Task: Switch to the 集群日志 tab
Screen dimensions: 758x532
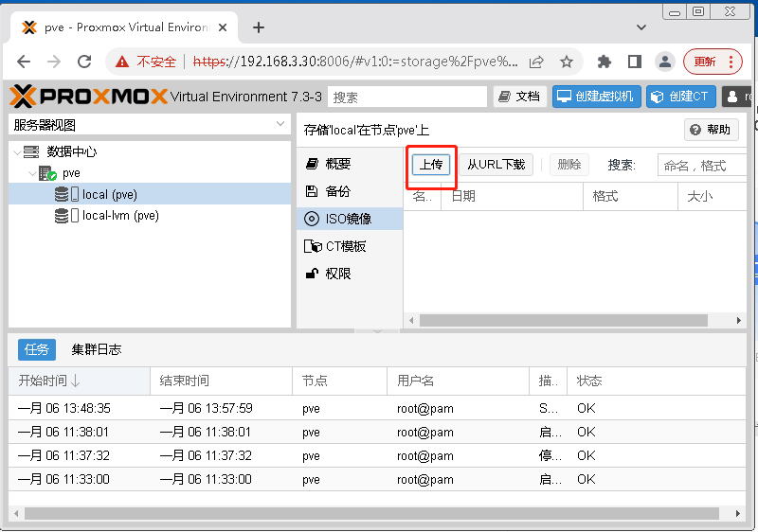Action: pyautogui.click(x=97, y=349)
